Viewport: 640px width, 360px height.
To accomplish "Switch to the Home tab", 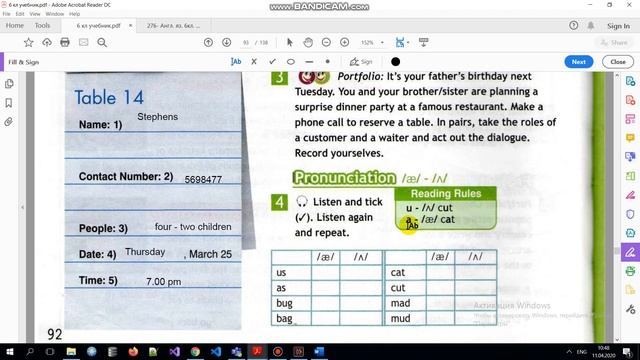I will tap(15, 25).
